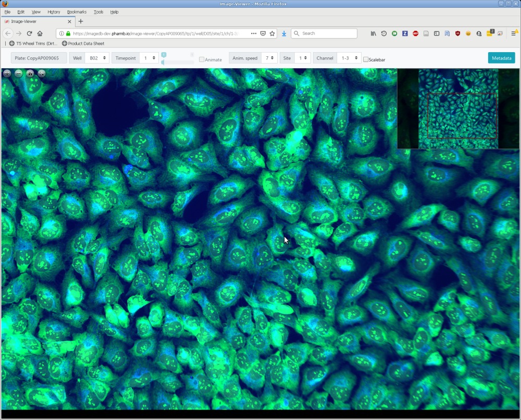Click the Metadata button
The width and height of the screenshot is (521, 420).
(501, 58)
